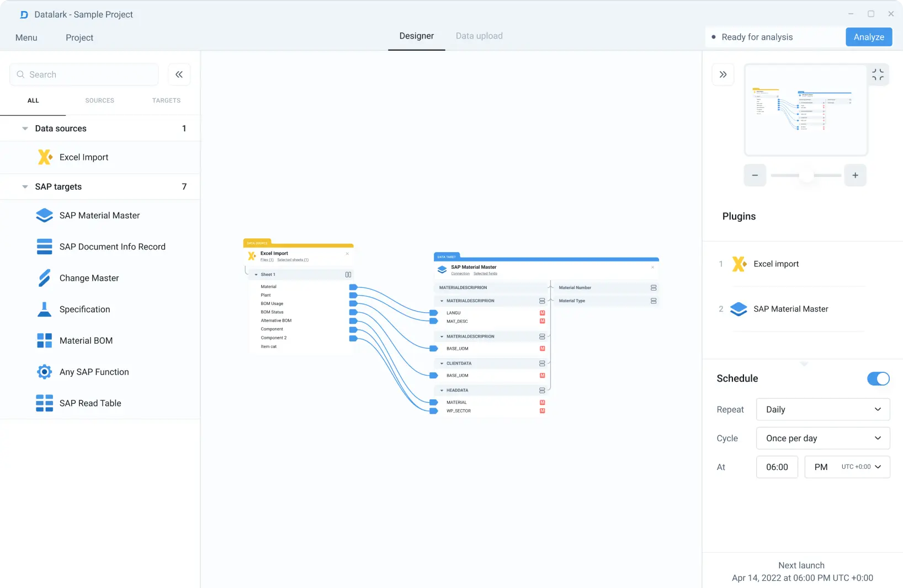The width and height of the screenshot is (903, 588).
Task: Turn off the Schedule toggle
Action: [x=878, y=378]
